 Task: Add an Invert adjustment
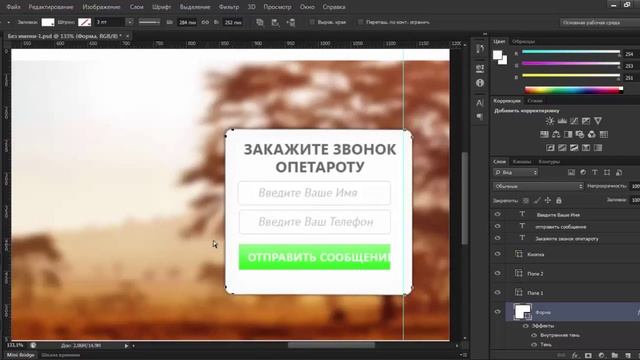(x=550, y=148)
